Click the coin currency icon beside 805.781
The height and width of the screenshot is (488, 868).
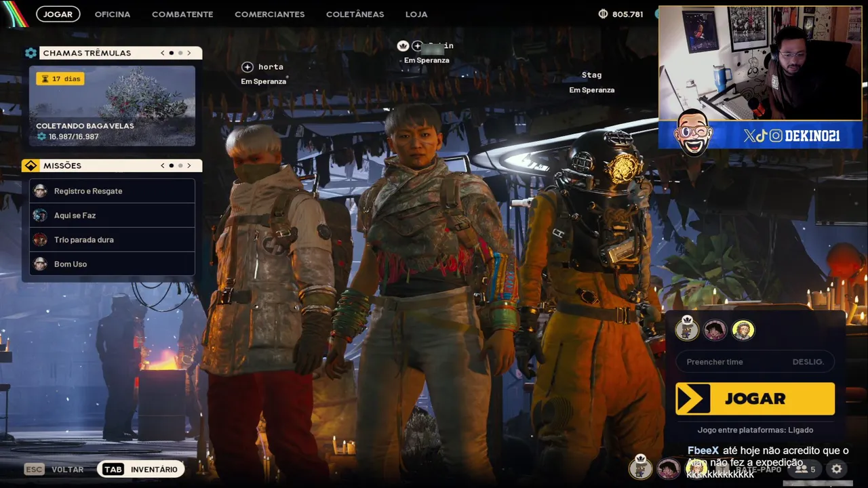pyautogui.click(x=604, y=14)
